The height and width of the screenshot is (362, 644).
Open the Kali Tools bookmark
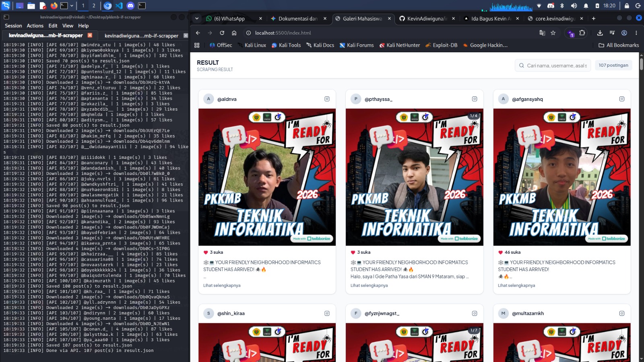tap(286, 45)
